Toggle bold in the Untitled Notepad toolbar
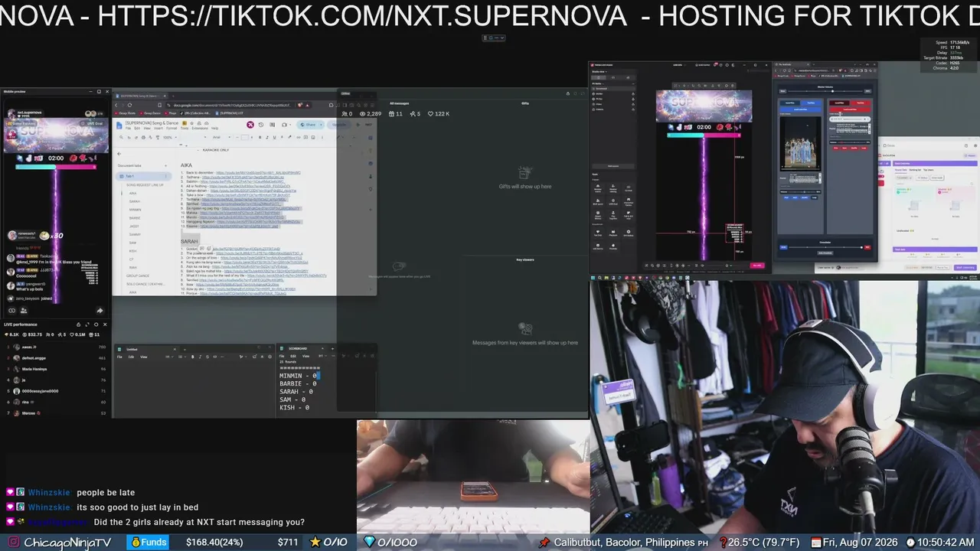This screenshot has height=551, width=980. 193,357
